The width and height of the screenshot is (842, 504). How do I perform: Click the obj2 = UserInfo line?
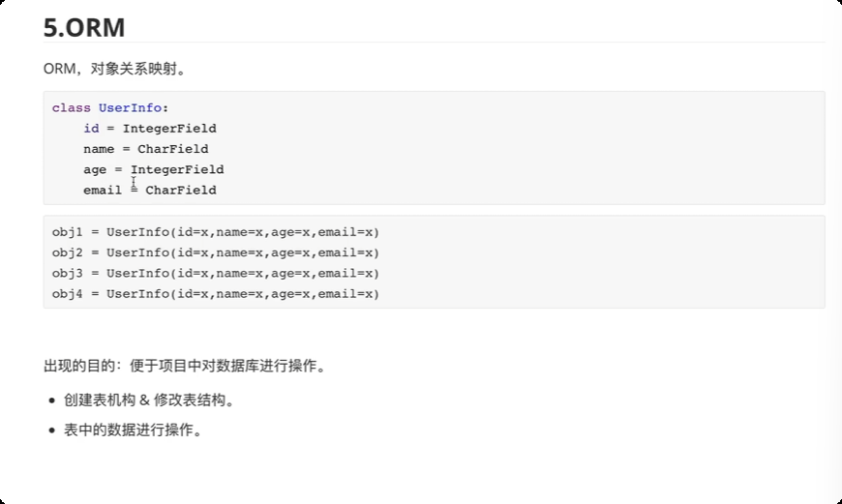(x=216, y=252)
